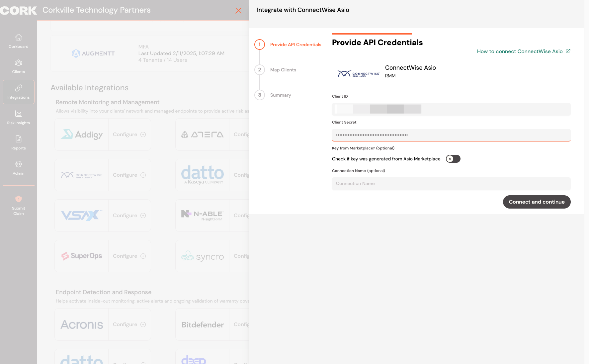
Task: Click Connect and continue button
Action: (x=537, y=202)
